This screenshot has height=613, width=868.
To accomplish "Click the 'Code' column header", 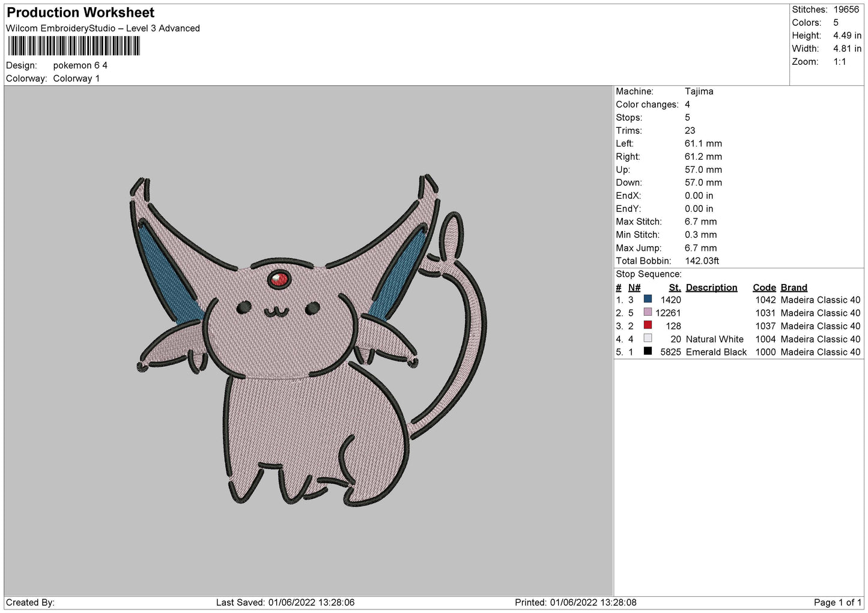I will [764, 288].
